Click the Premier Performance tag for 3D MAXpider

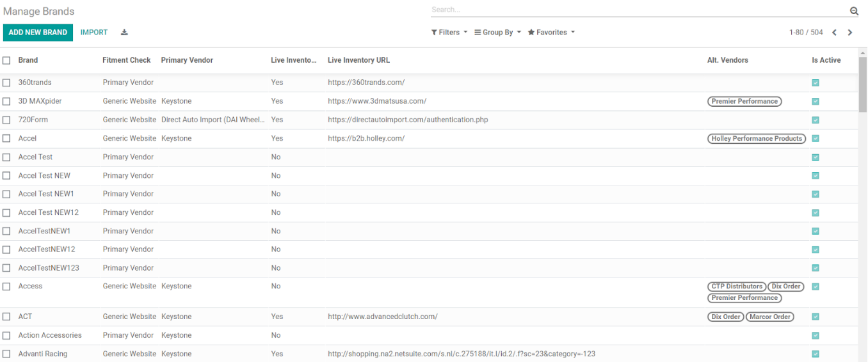point(744,101)
